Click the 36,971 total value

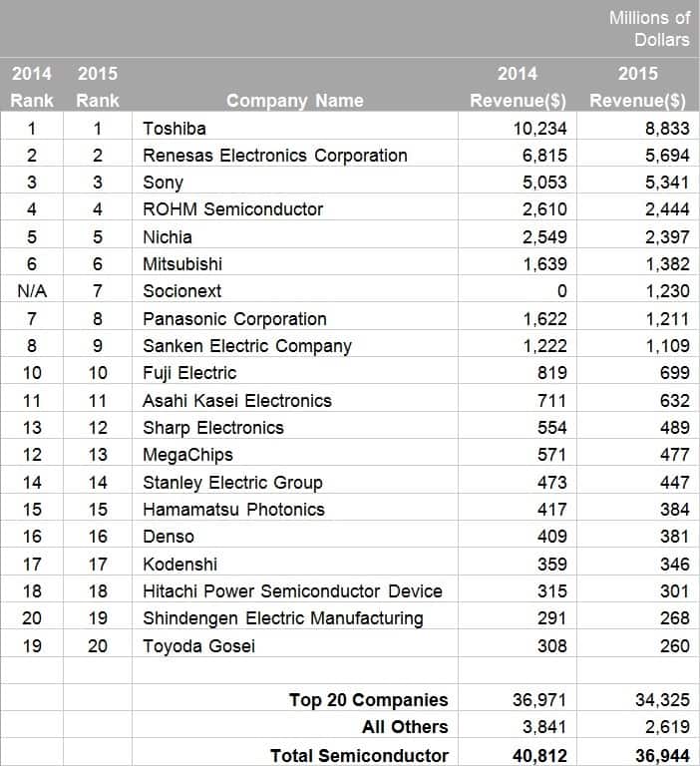coord(539,699)
